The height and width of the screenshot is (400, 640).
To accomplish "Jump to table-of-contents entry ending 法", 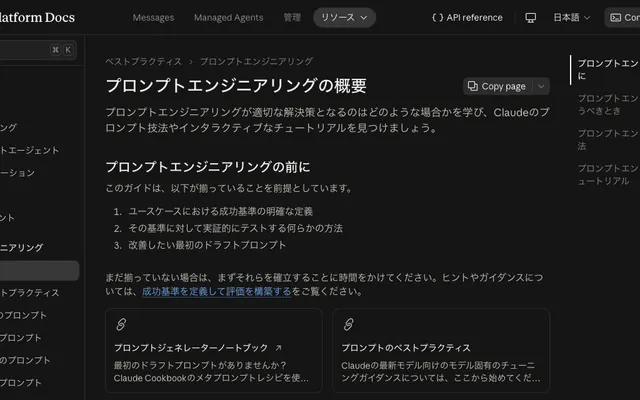I will click(608, 140).
